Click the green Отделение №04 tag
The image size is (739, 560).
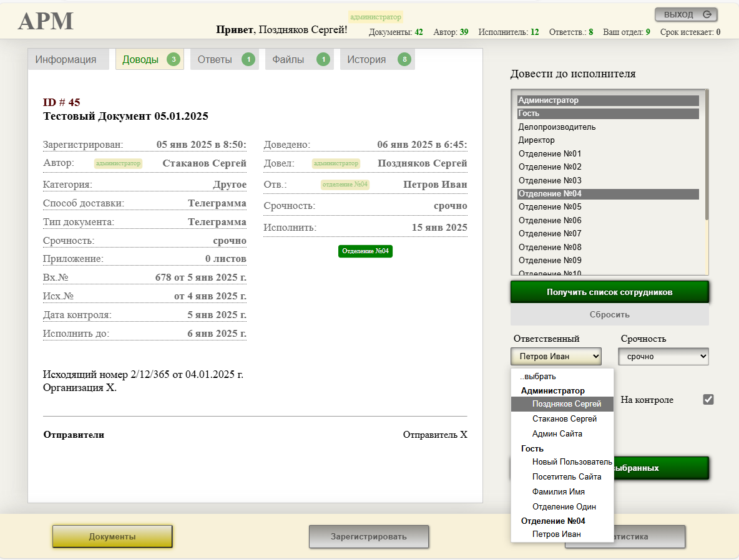(365, 251)
